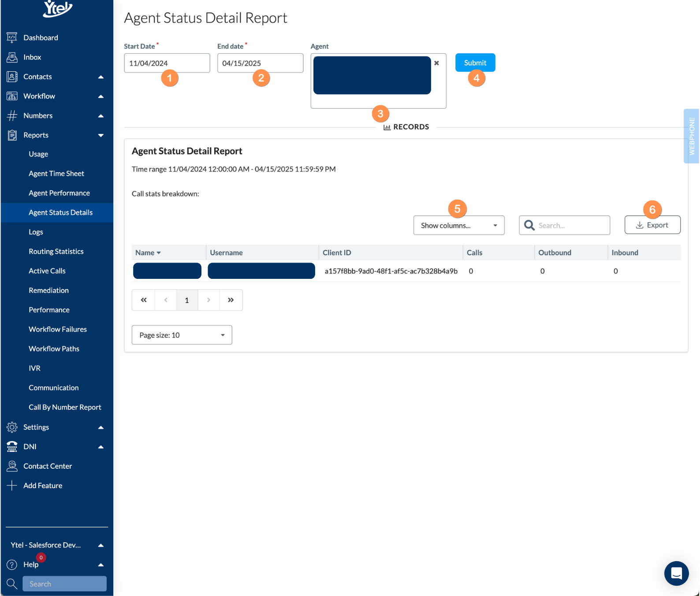Screen dimensions: 700x596
Task: Select Agent Status Details in sidebar
Action: (x=57, y=212)
